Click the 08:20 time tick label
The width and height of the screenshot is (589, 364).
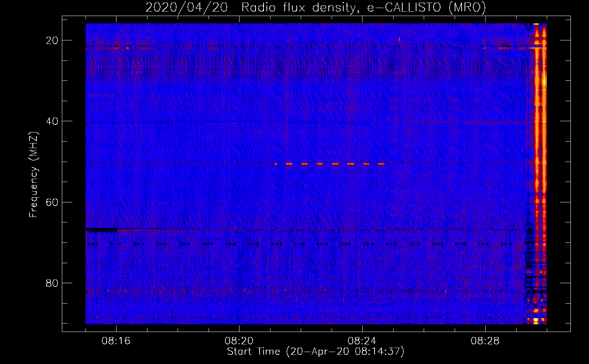[x=239, y=341]
